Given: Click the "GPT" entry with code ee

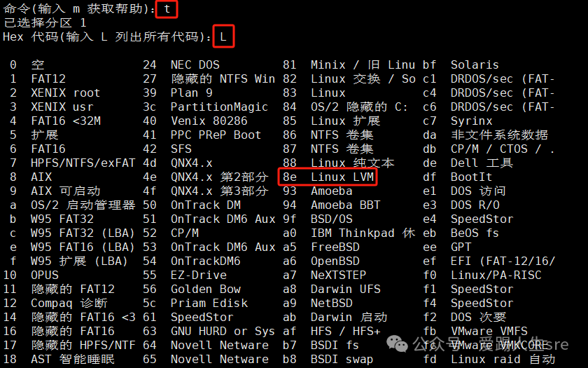Looking at the screenshot, I should (461, 247).
